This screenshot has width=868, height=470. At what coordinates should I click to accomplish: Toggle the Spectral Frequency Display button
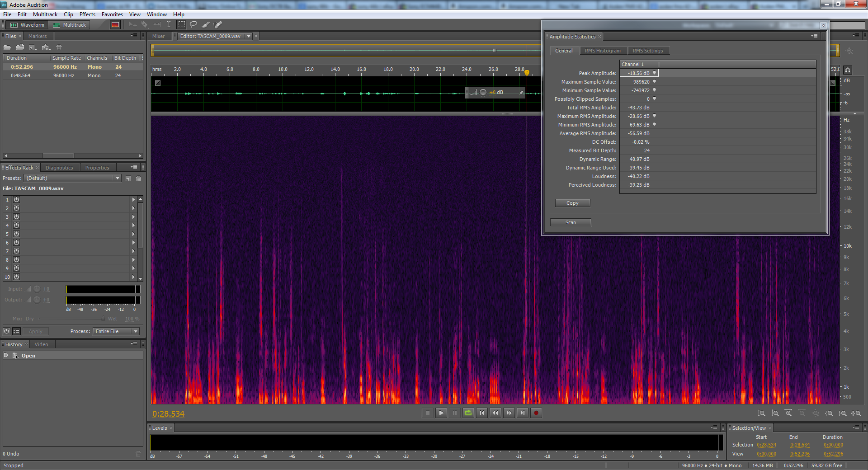tap(115, 25)
